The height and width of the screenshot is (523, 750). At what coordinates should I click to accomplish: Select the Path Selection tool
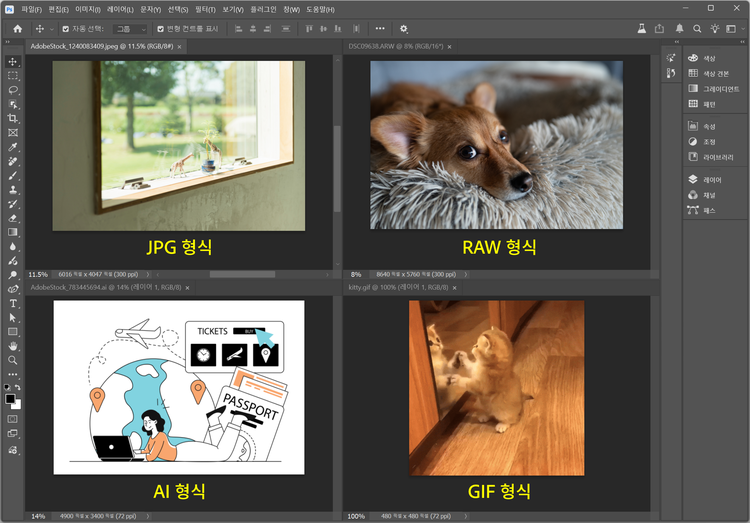point(12,317)
